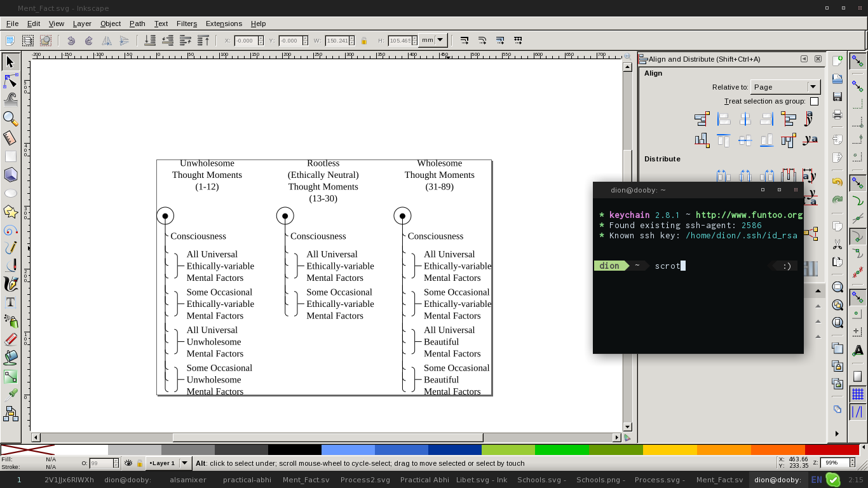The height and width of the screenshot is (488, 868).
Task: Flip selected objects horizontally
Action: [107, 40]
